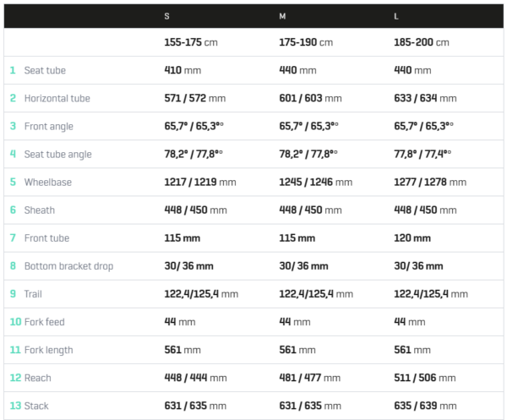This screenshot has height=420, width=507.
Task: Click the Sheath row label
Action: (x=40, y=210)
